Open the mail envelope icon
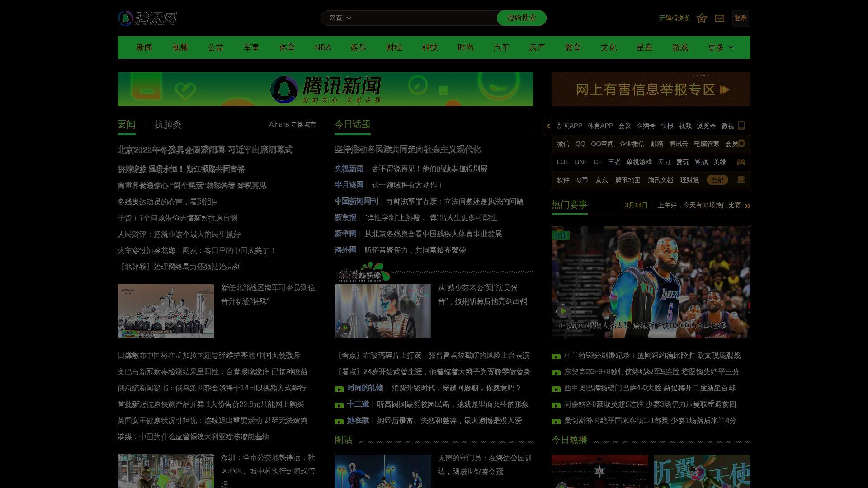The width and height of the screenshot is (868, 488). (x=720, y=18)
